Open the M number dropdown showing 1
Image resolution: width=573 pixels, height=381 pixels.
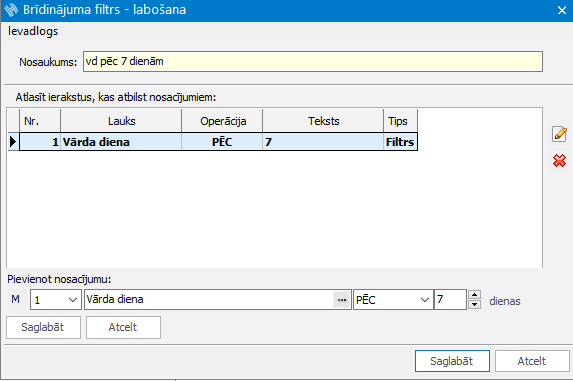(56, 300)
